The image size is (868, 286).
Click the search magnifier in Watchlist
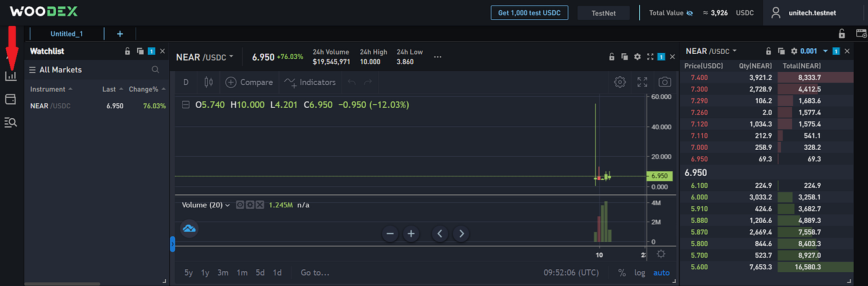tap(156, 70)
